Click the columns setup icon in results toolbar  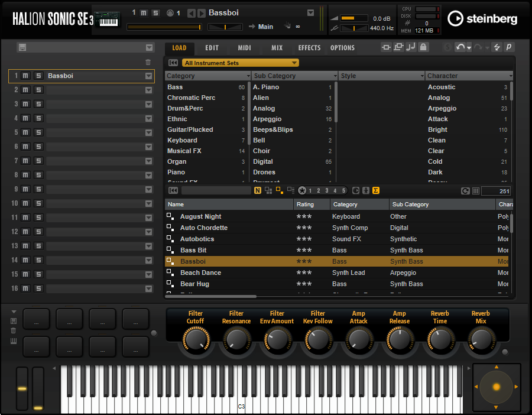(476, 190)
